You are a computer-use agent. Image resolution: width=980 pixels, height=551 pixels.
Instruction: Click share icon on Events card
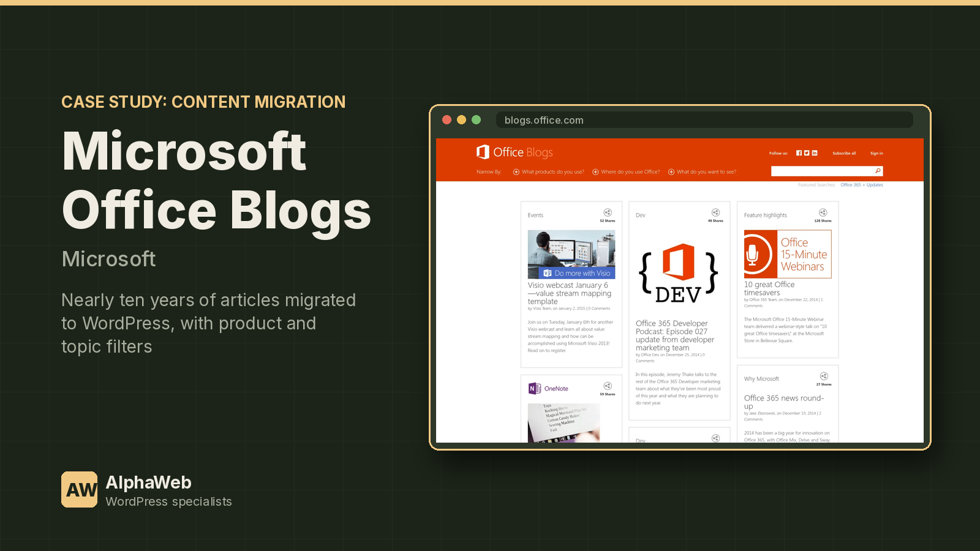608,212
